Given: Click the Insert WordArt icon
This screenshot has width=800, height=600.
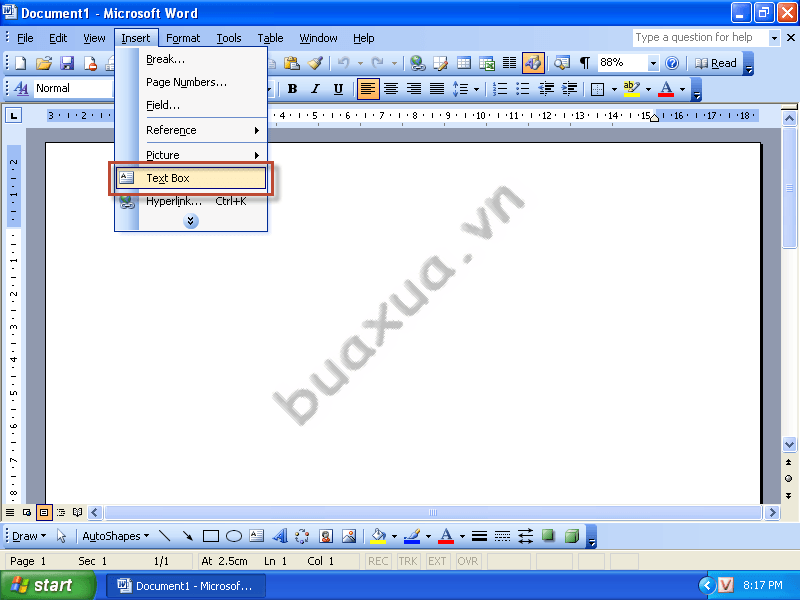Looking at the screenshot, I should point(280,536).
